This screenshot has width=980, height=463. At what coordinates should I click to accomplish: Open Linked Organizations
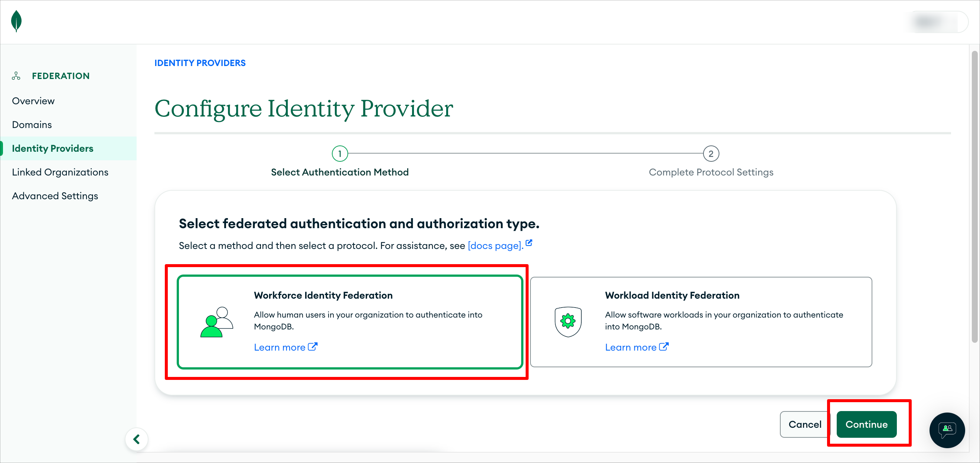click(60, 172)
